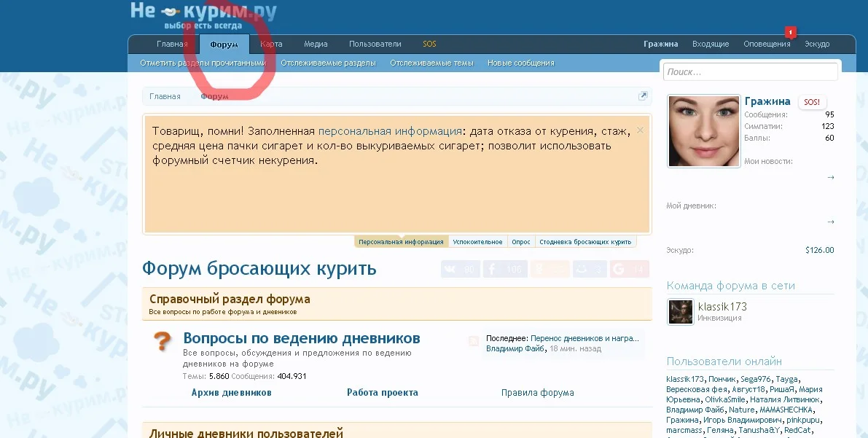Open klassik173 staff member name
Screen dimensions: 868x438
tap(722, 306)
